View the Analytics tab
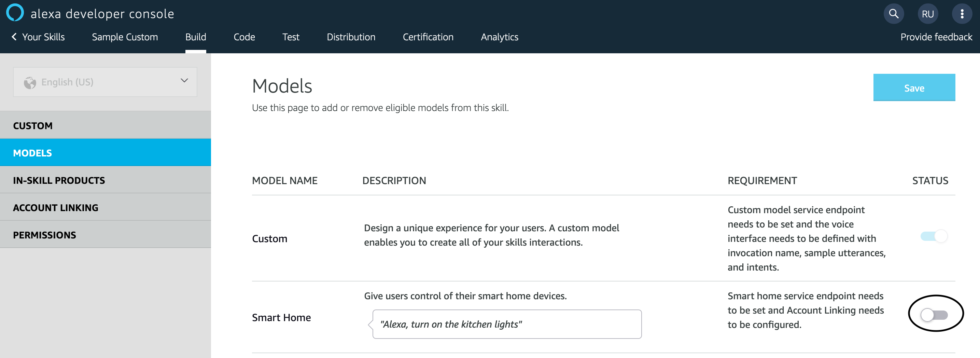 500,37
